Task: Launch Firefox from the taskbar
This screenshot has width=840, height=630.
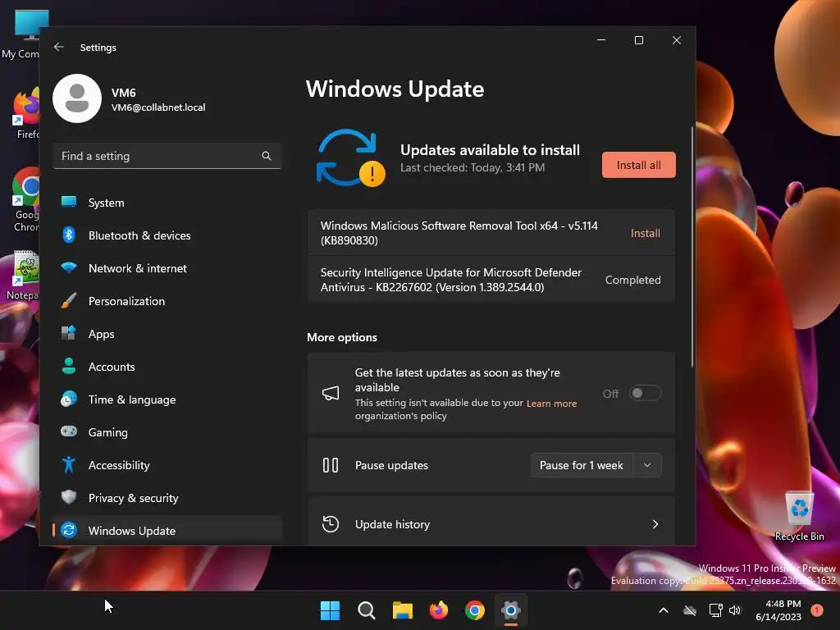Action: click(439, 610)
